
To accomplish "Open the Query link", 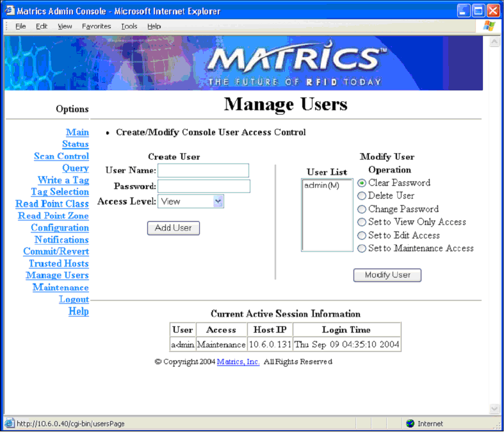I will coord(75,168).
